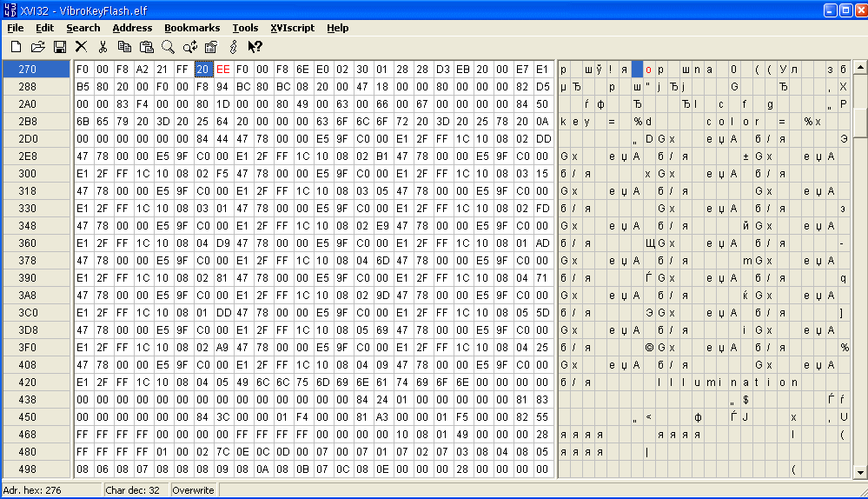The height and width of the screenshot is (499, 868).
Task: Open Find with the magnifier icon
Action: [x=168, y=47]
